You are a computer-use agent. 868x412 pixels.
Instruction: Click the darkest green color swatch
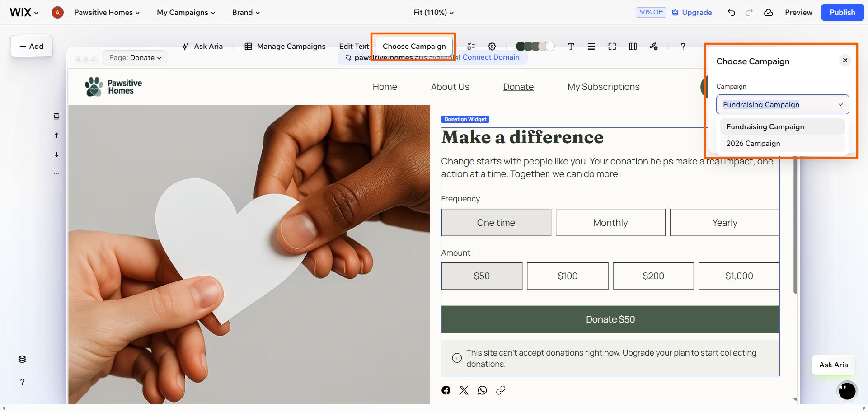[521, 46]
